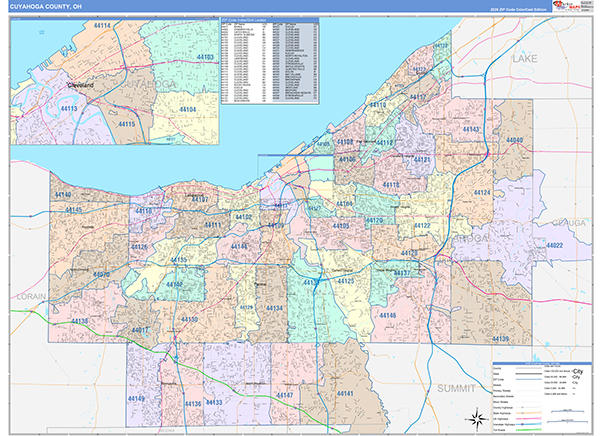Open the ZIP Code Index table
This screenshot has height=436, width=600.
pos(270,61)
